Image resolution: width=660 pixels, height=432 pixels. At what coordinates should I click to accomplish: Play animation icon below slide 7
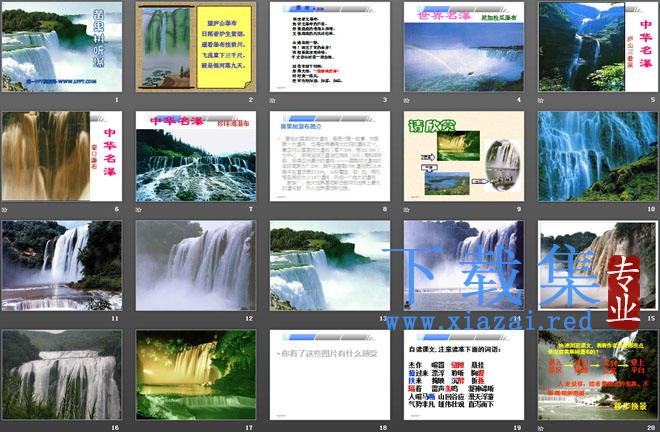(138, 210)
